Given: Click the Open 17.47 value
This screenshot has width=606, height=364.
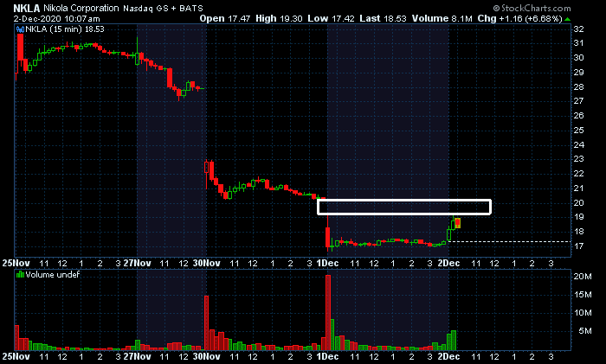Looking at the screenshot, I should [224, 18].
